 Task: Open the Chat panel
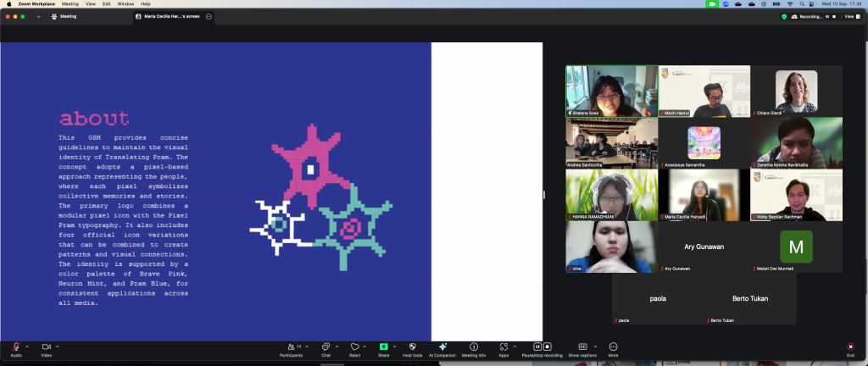pos(325,347)
